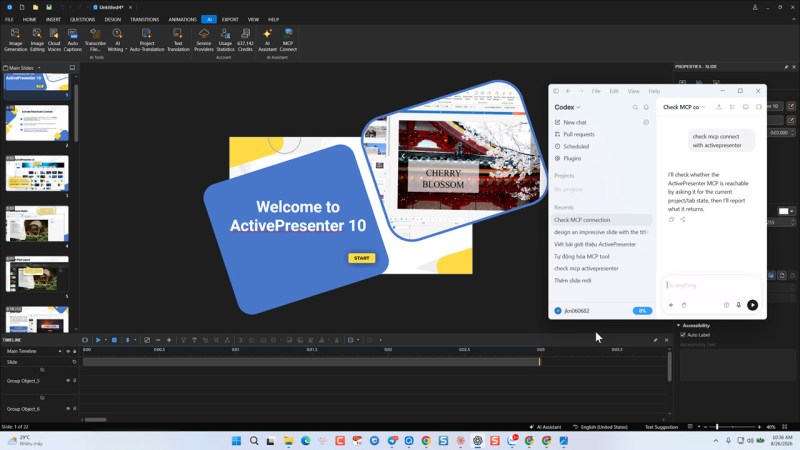The width and height of the screenshot is (800, 450).
Task: Toggle the Codex sidebar panel icon
Action: coord(556,91)
